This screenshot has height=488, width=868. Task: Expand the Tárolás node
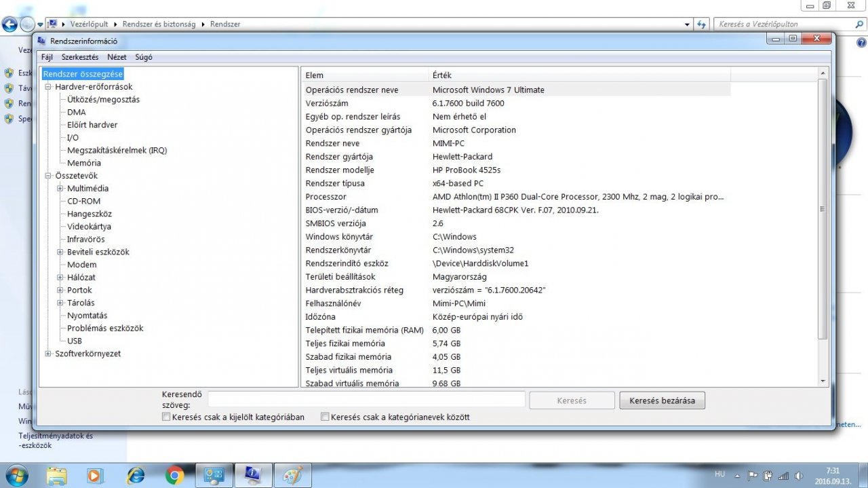point(60,303)
